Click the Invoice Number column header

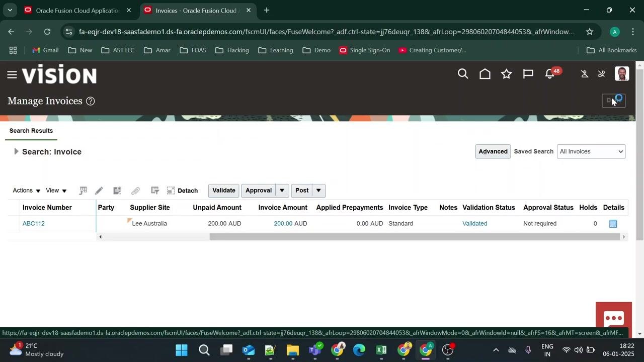(x=47, y=208)
